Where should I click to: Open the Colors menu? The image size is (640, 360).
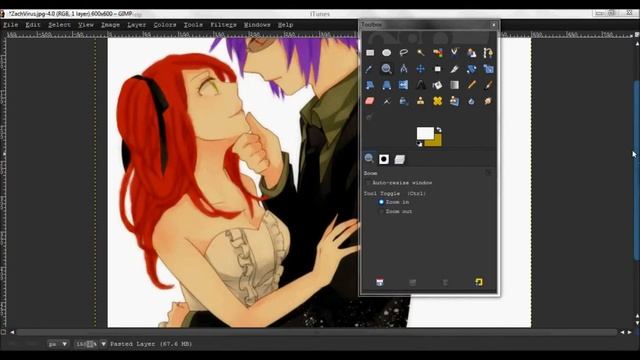[x=165, y=25]
